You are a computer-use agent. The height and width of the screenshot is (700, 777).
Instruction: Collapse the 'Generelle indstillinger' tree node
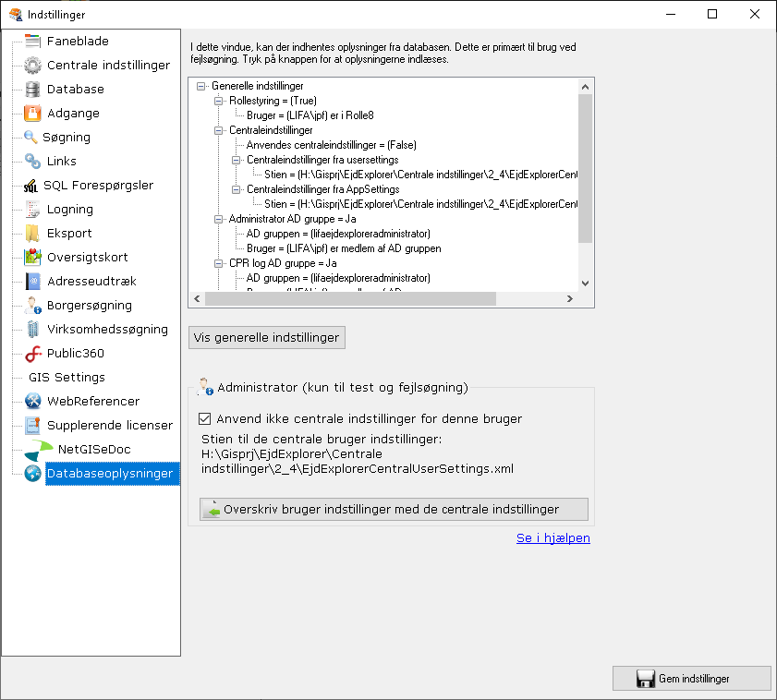200,86
